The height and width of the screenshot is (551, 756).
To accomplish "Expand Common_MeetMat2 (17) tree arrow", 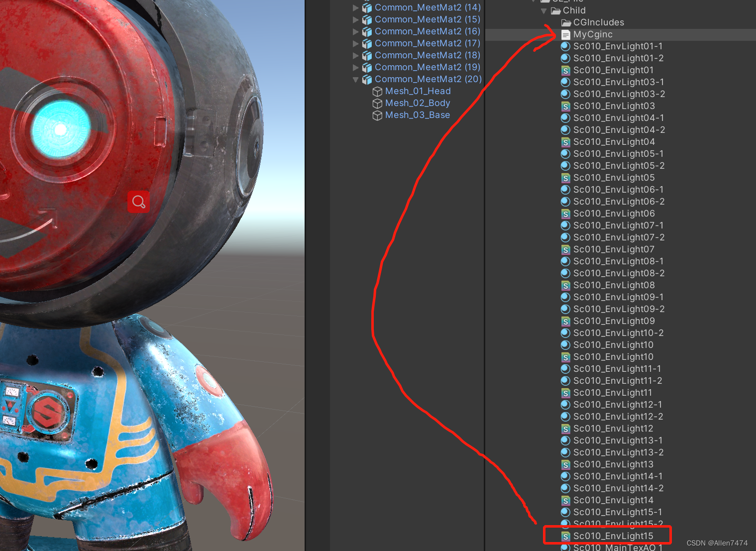I will click(355, 43).
